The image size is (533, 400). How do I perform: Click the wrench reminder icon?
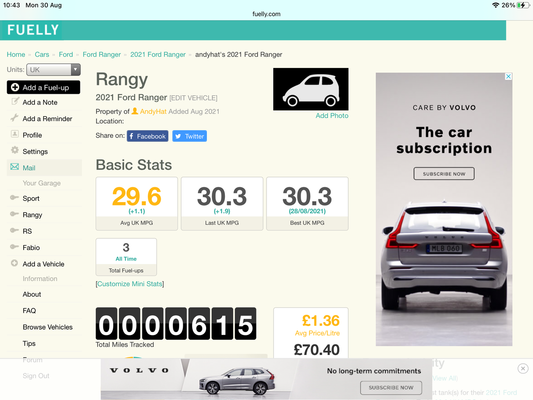[x=14, y=118]
